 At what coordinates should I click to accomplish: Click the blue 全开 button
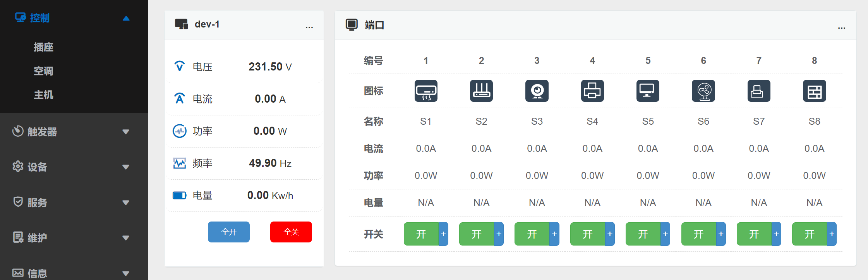(229, 232)
